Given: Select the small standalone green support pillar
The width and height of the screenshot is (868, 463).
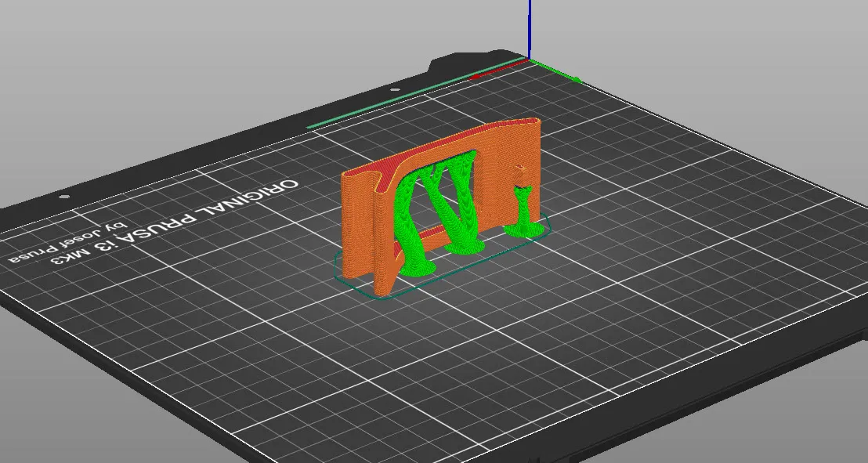Looking at the screenshot, I should click(x=523, y=213).
